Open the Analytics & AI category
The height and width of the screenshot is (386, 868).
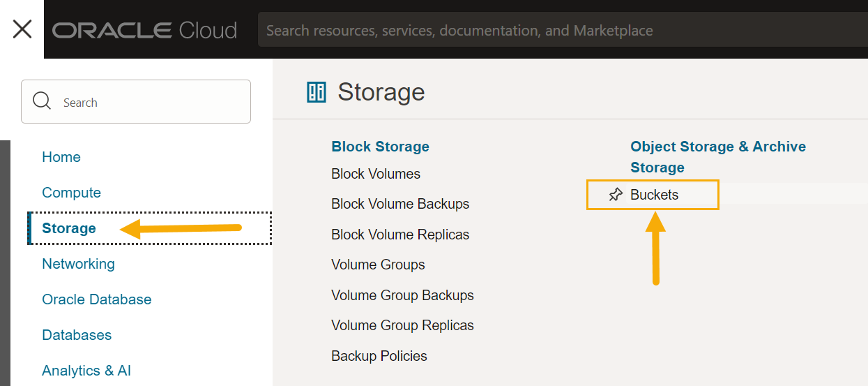click(86, 371)
